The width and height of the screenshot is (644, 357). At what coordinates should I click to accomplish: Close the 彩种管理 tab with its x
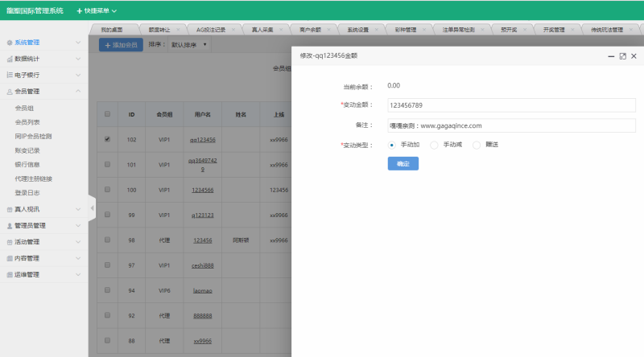coord(424,30)
